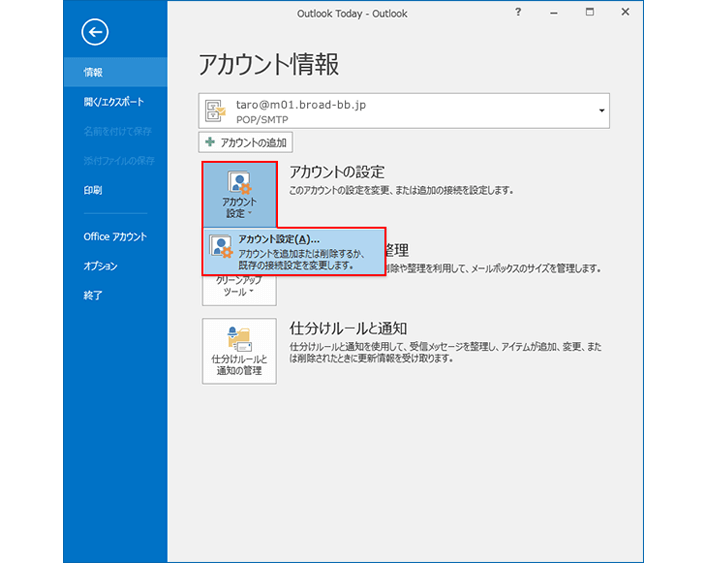
Task: Maximize the Outlook window
Action: coord(590,13)
